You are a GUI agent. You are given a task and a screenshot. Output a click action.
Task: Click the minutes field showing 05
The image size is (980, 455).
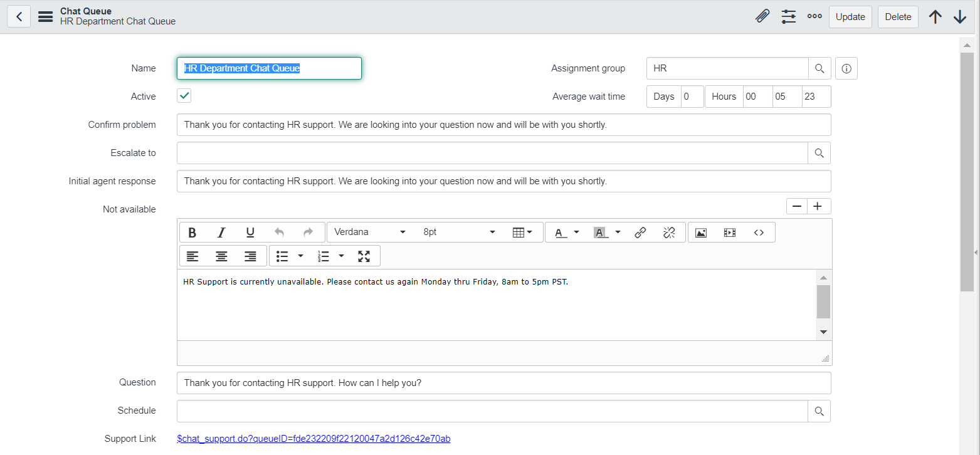[787, 97]
